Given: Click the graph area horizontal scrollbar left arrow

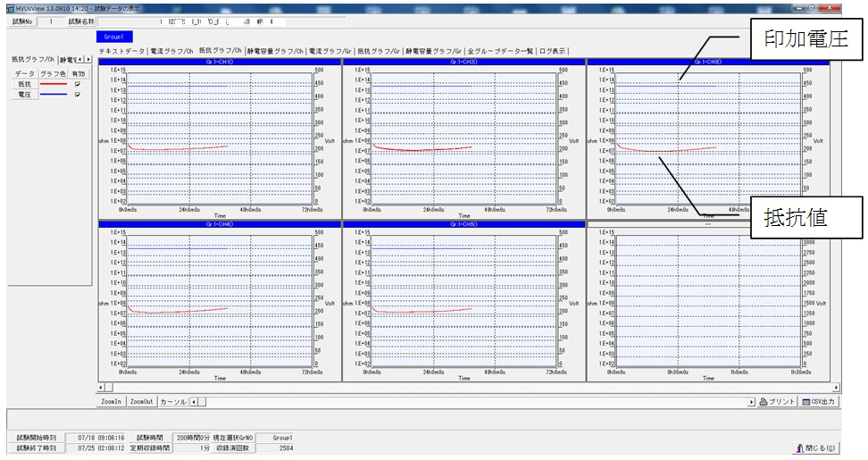Looking at the screenshot, I should (101, 388).
